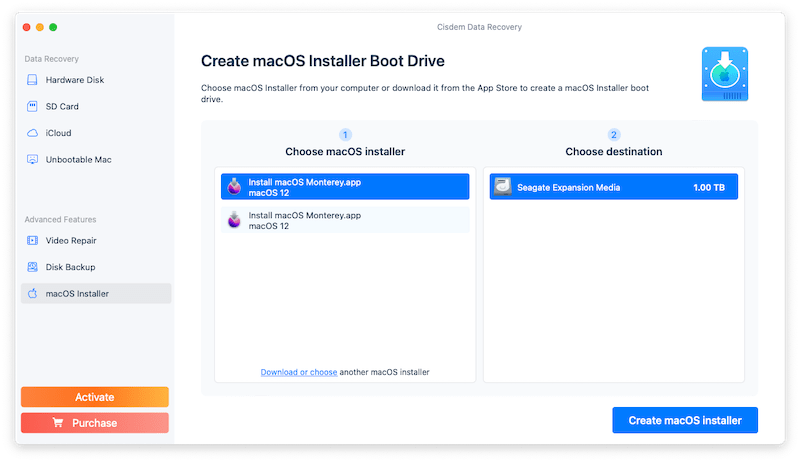Click the unselected Monterey installer icon

pos(234,220)
